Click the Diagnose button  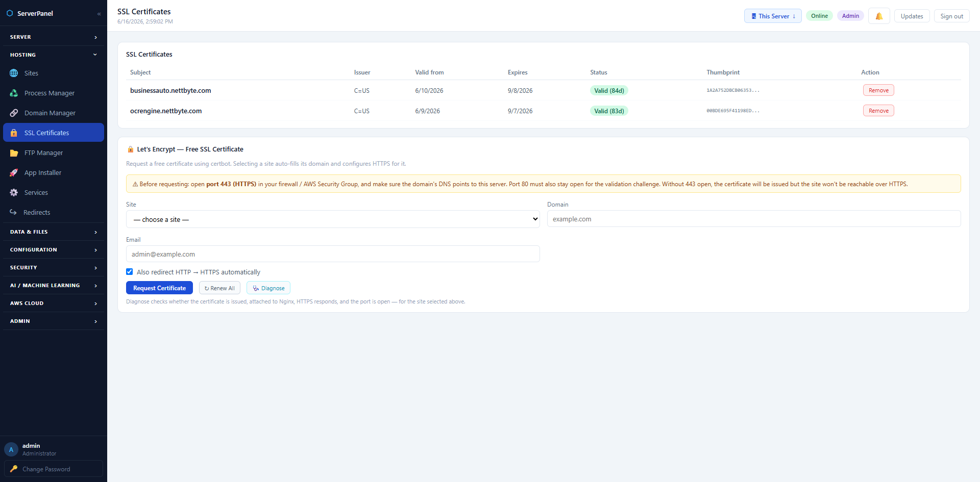pyautogui.click(x=268, y=288)
